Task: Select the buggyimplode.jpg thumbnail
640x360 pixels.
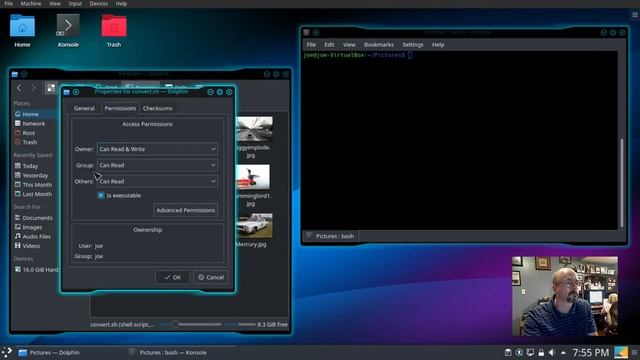Action: 254,129
